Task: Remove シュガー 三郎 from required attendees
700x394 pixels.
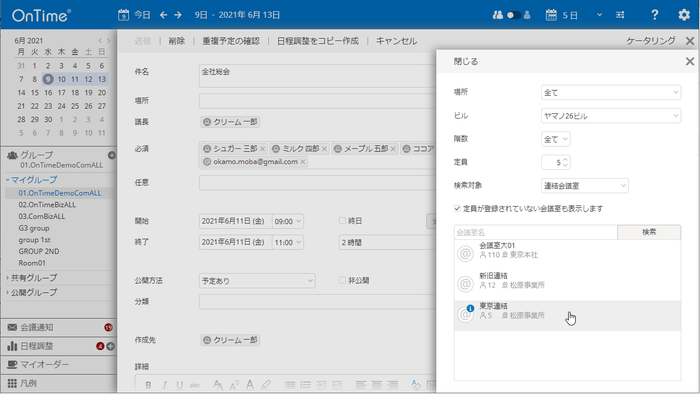Action: tap(262, 149)
